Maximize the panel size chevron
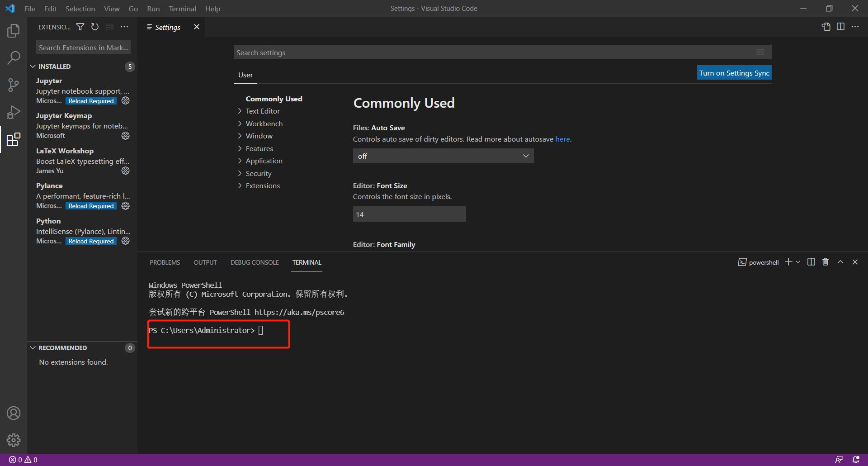 pyautogui.click(x=840, y=262)
